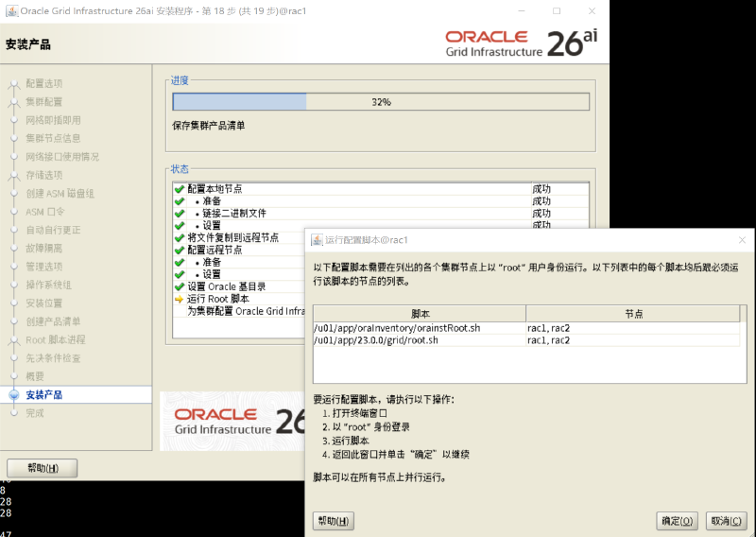Screen dimensions: 756x537
Task: Select the orainstRoot.sh script row
Action: click(526, 328)
